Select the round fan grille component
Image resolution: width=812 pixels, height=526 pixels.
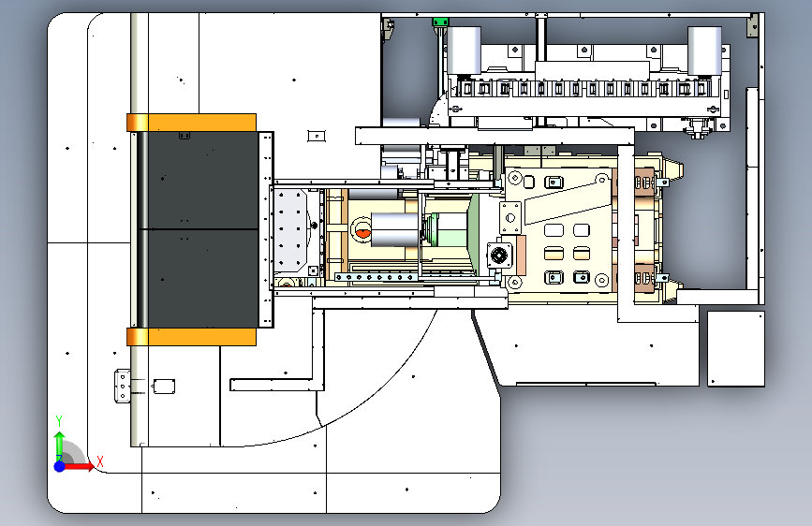(499, 256)
